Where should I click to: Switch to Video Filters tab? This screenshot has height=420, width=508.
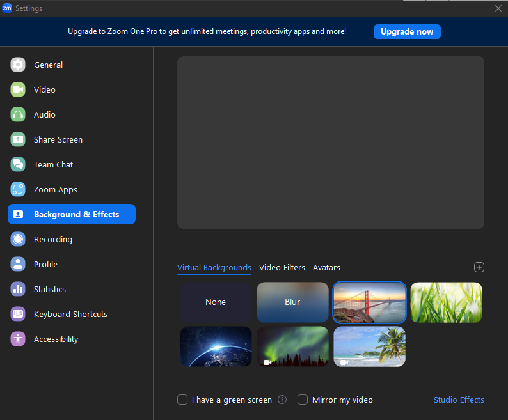click(282, 268)
